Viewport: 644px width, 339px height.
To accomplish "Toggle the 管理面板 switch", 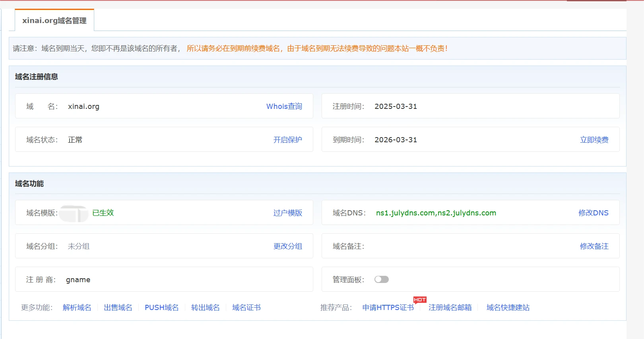I will (x=381, y=279).
